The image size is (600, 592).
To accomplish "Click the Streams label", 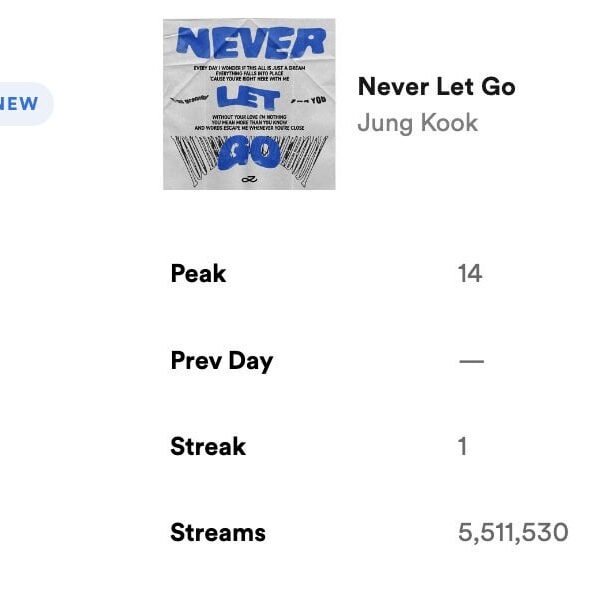I will pos(218,532).
